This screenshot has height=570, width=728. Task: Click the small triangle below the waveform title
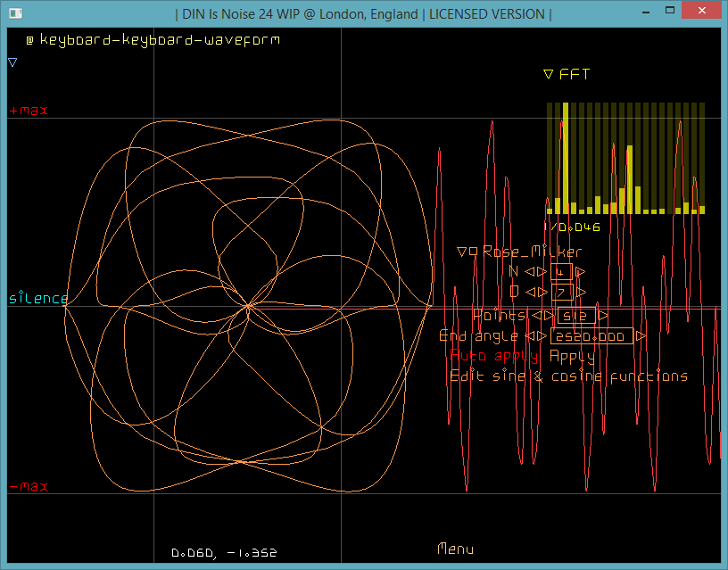12,62
